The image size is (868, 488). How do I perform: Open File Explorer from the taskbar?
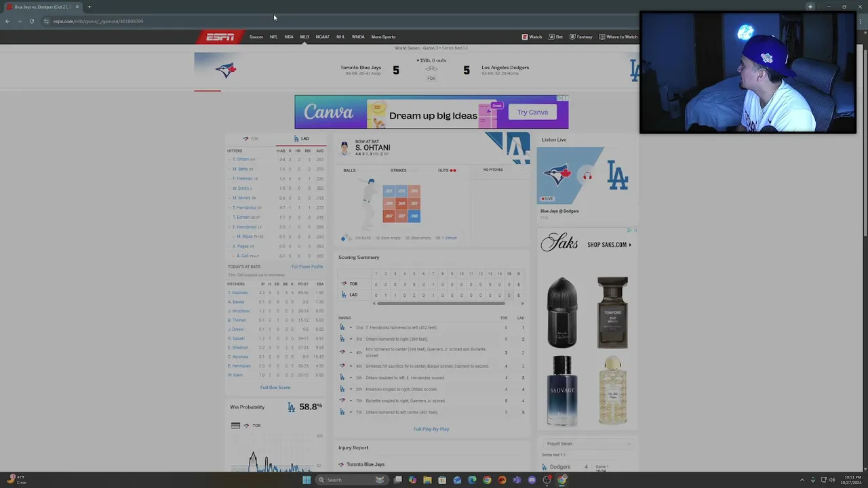(427, 480)
